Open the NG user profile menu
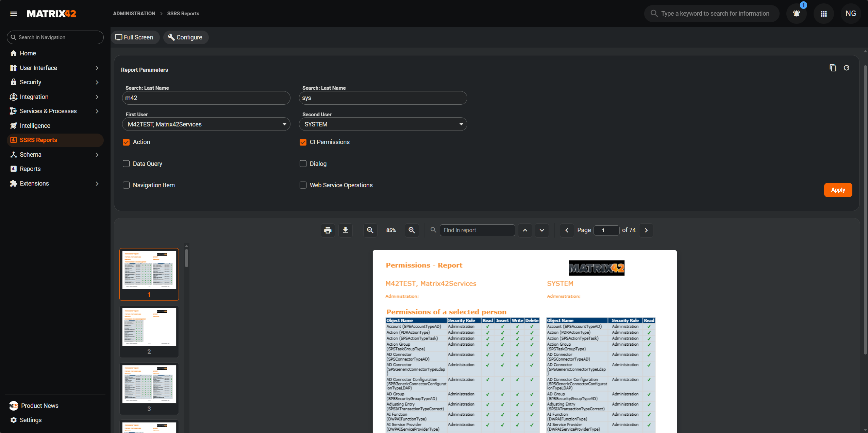 pos(851,14)
